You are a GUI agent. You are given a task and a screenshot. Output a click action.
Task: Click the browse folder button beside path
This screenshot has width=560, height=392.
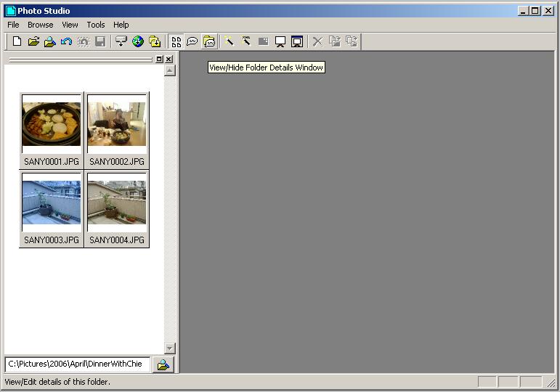click(163, 364)
